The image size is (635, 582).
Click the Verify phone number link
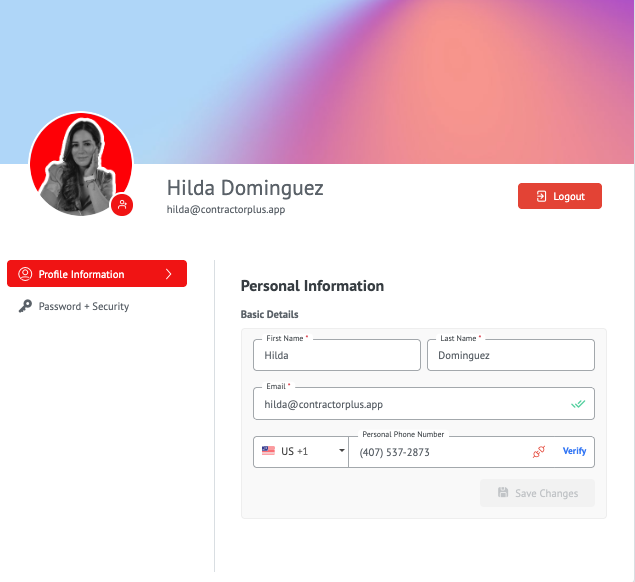pyautogui.click(x=574, y=451)
